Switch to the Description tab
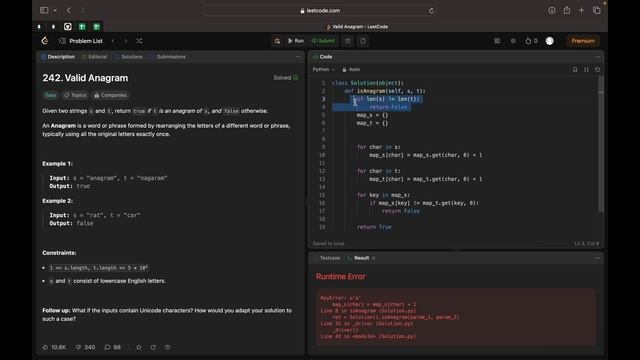The image size is (640, 360). click(58, 57)
